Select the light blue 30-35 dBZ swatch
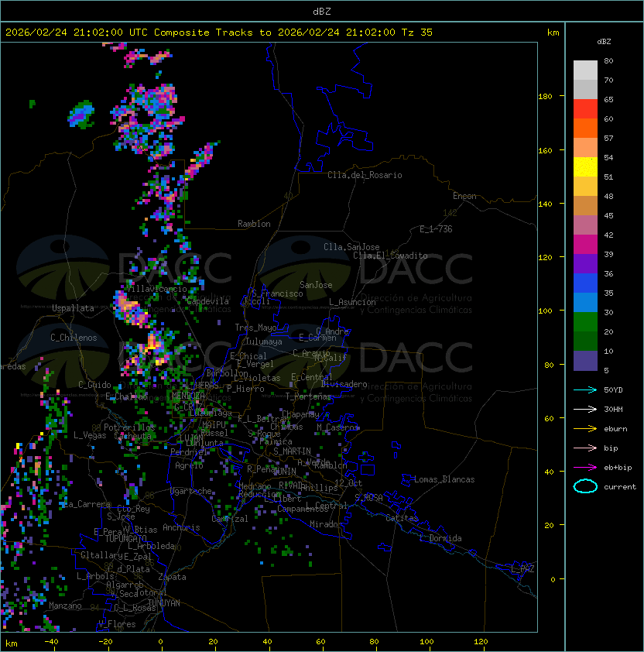 (x=585, y=302)
